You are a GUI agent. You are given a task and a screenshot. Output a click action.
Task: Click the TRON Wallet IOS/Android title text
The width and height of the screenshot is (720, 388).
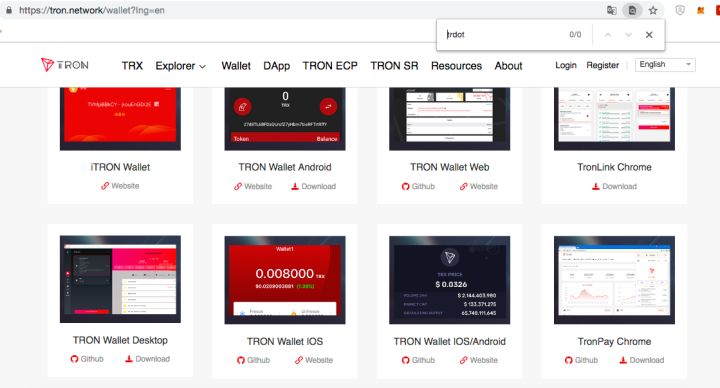coord(450,342)
